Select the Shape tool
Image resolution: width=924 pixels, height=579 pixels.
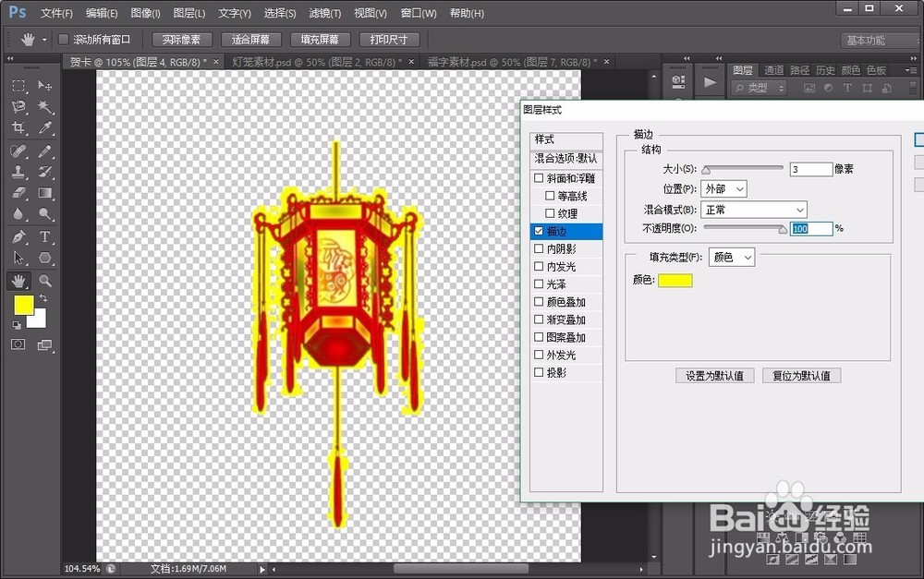(x=44, y=258)
